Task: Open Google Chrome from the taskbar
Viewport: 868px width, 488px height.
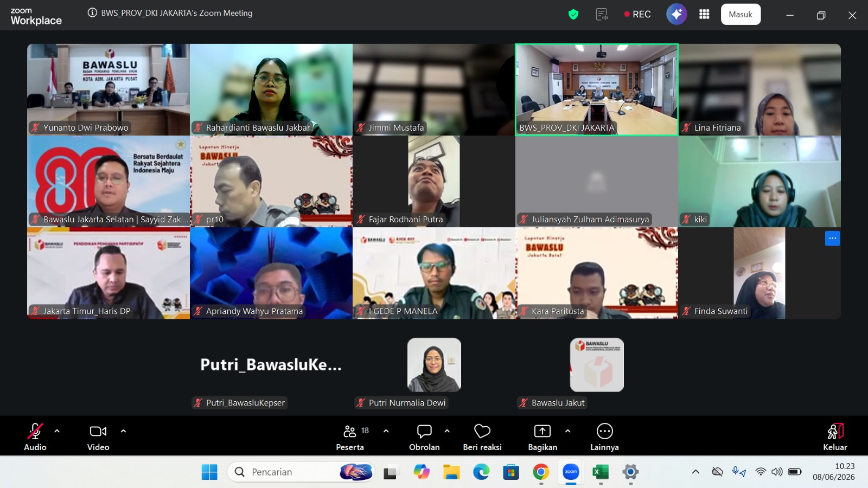Action: [x=541, y=472]
